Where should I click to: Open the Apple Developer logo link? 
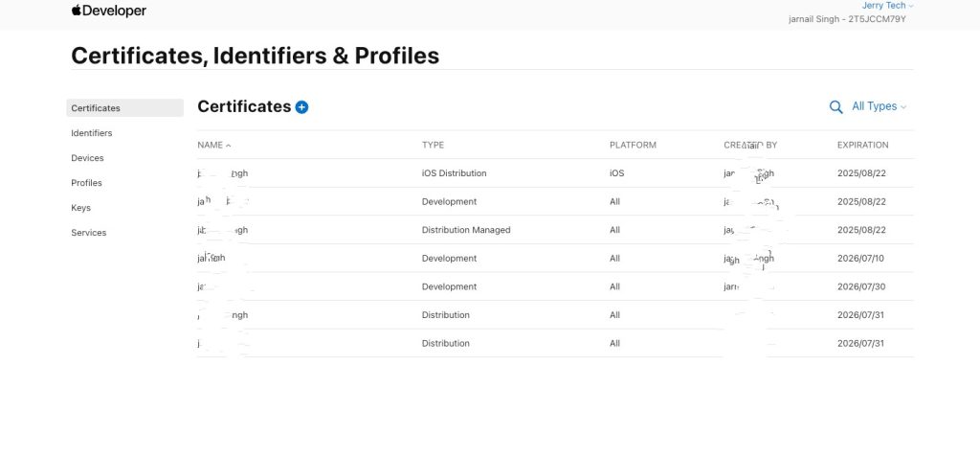point(109,11)
